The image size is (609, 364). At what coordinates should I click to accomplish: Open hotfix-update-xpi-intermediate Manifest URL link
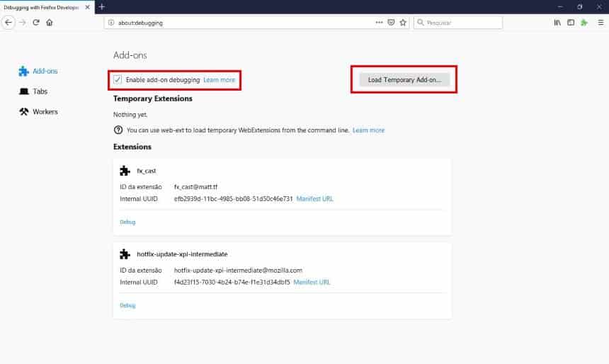coord(312,282)
